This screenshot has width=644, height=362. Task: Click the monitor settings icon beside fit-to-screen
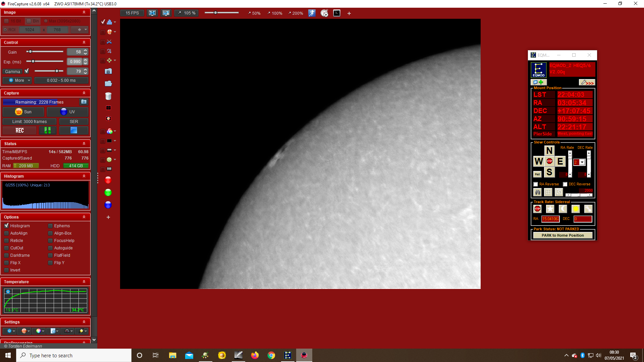pyautogui.click(x=166, y=13)
